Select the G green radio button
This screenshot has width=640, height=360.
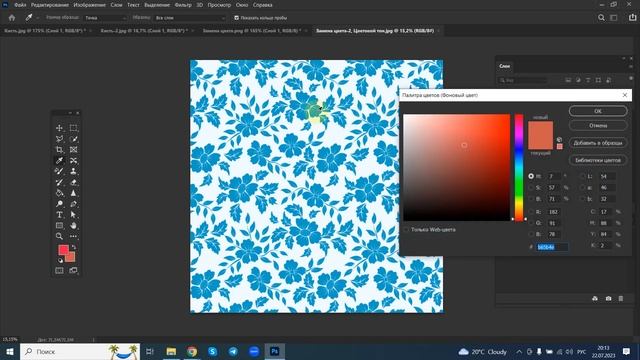point(531,223)
